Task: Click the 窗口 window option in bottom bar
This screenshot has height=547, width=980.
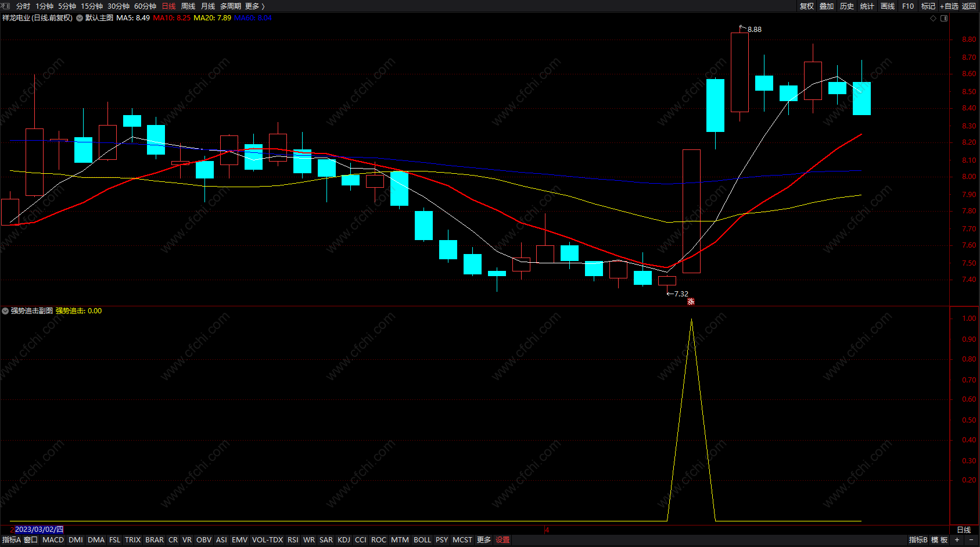Action: point(31,539)
